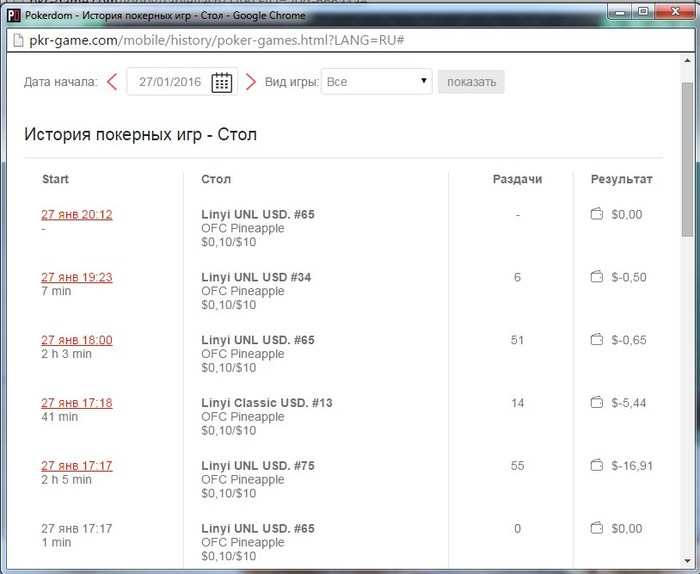Go to next date with right arrow
Screen dimensions: 700x574
(251, 82)
